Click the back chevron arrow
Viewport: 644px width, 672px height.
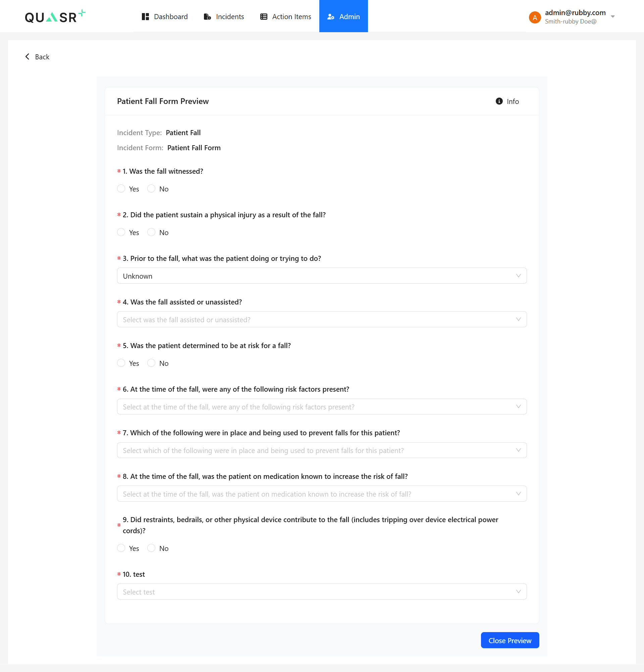click(x=28, y=57)
